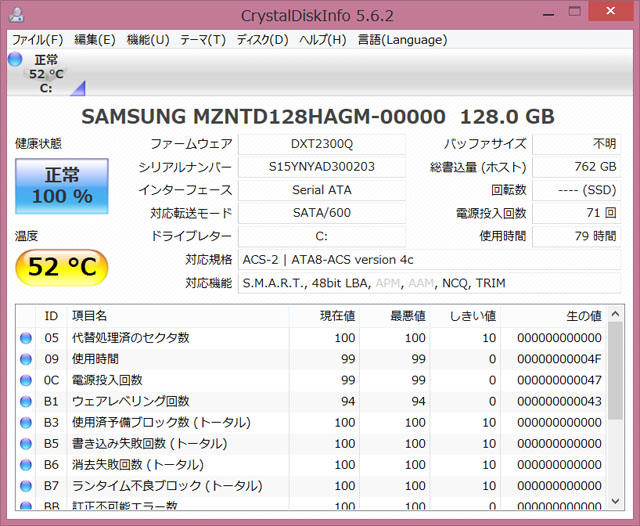Click the scroll down arrow of SMART list
The height and width of the screenshot is (526, 640).
616,501
